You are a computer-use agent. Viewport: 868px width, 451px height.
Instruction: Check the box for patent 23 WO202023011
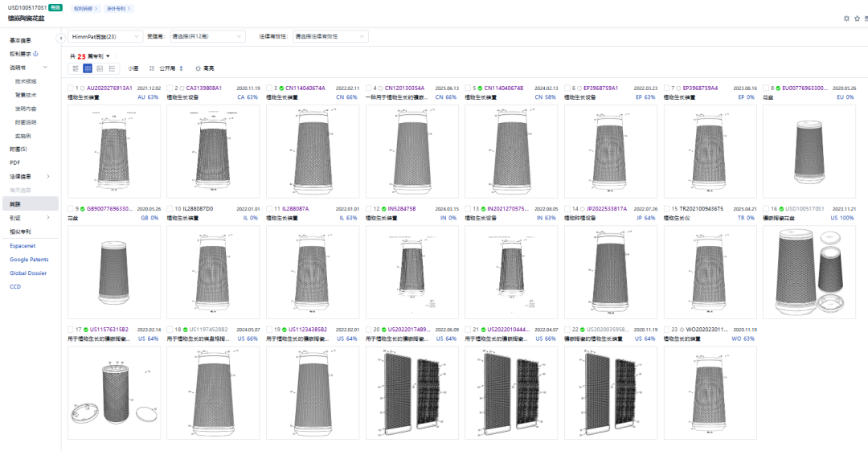pyautogui.click(x=666, y=330)
